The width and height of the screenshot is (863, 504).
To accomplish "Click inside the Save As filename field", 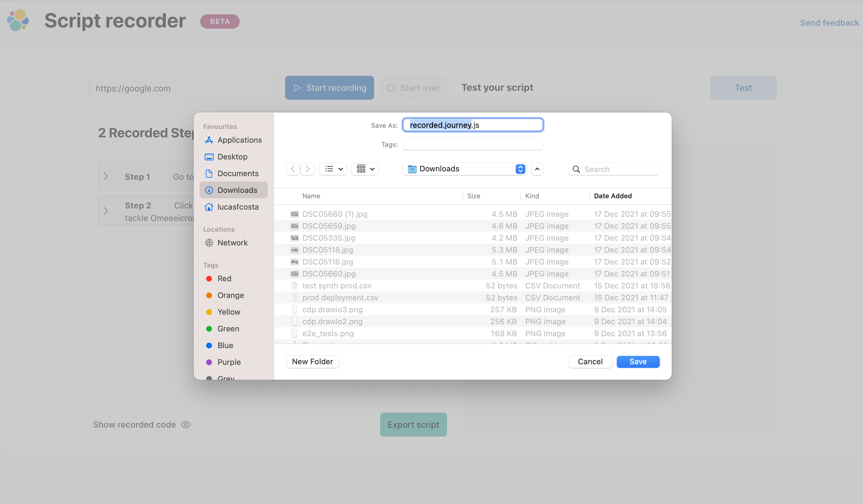I will pyautogui.click(x=473, y=125).
